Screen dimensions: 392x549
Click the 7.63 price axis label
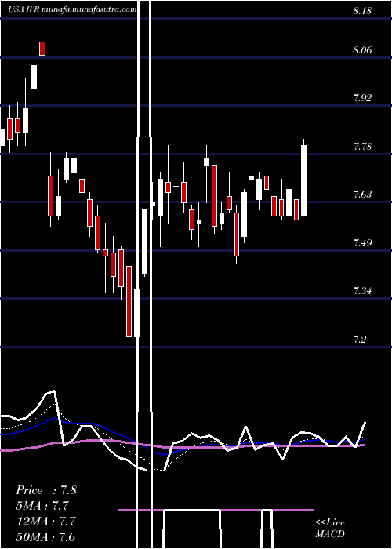click(362, 195)
